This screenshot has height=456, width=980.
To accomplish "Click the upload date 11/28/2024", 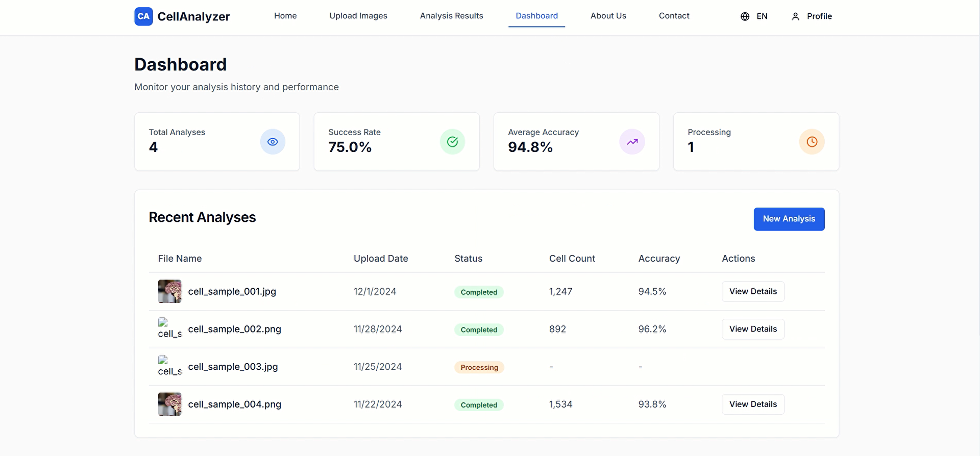I will [x=378, y=329].
